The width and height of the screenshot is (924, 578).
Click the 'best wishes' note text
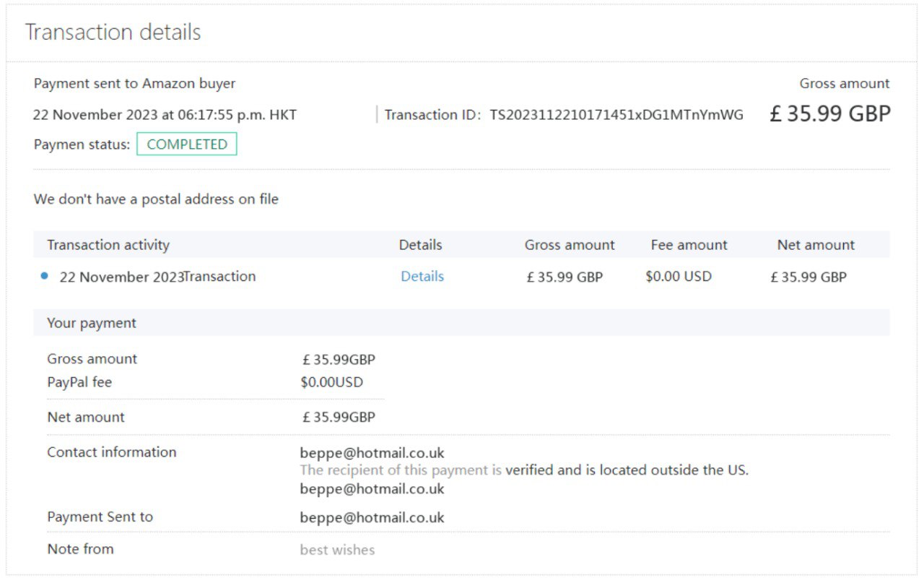337,550
